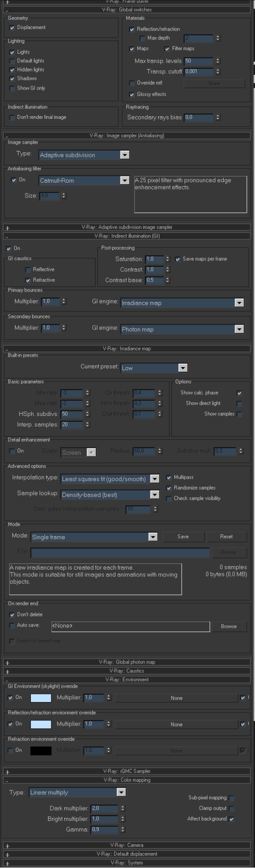Toggle Reflection/refraction checkbox
The width and height of the screenshot is (255, 868).
(132, 29)
